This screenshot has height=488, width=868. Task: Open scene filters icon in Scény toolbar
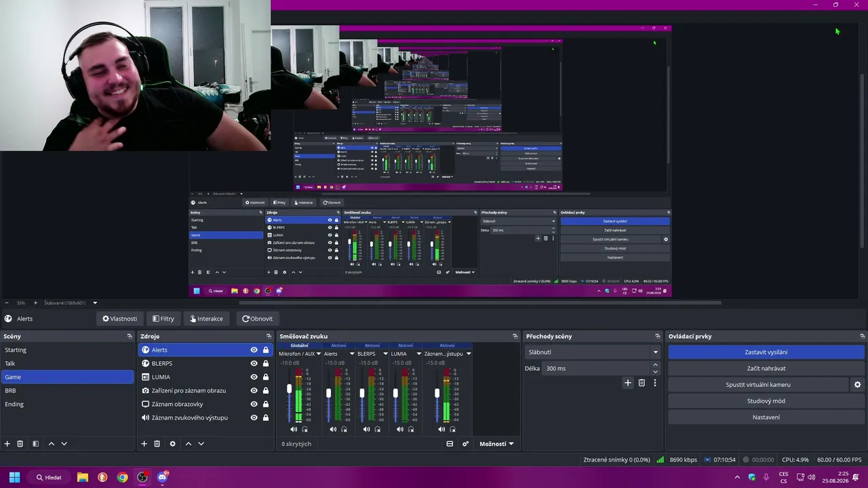coord(35,444)
